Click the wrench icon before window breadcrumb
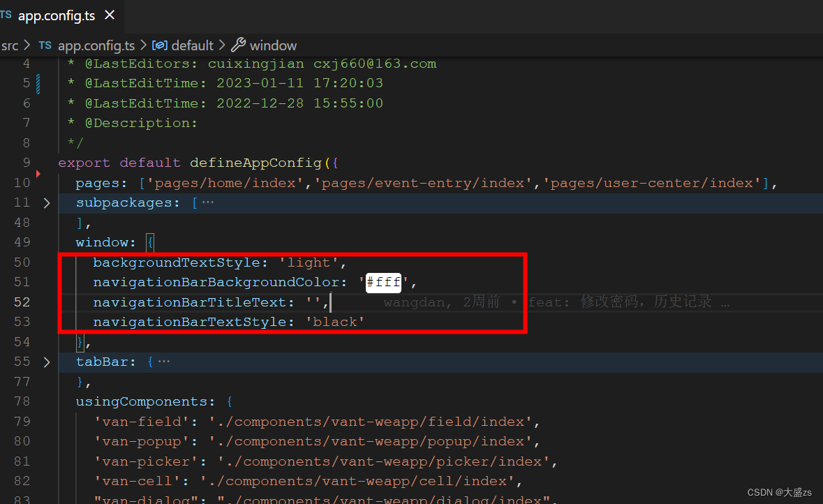Viewport: 823px width, 504px height. pyautogui.click(x=238, y=45)
